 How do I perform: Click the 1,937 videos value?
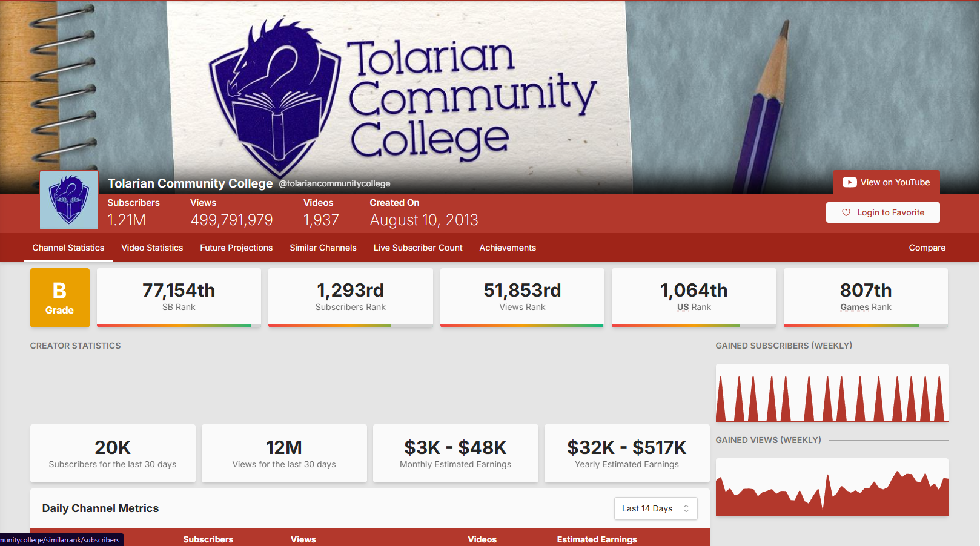click(x=321, y=220)
